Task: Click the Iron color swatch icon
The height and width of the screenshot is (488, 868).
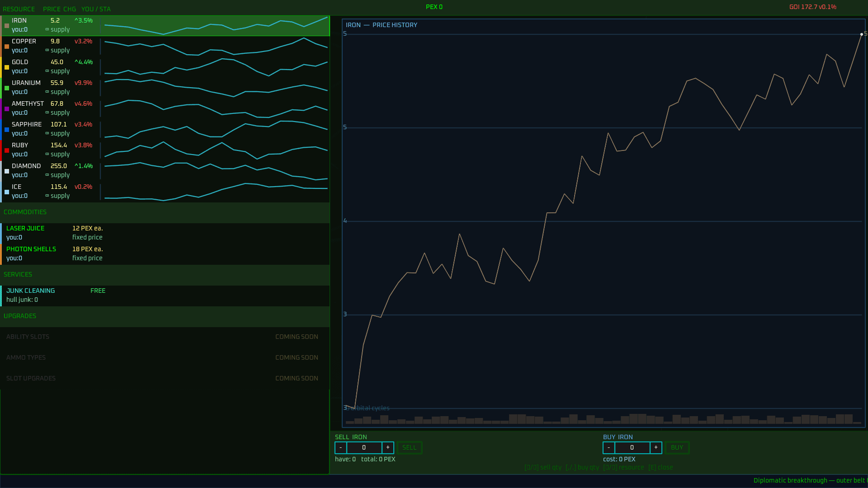Action: pyautogui.click(x=7, y=26)
